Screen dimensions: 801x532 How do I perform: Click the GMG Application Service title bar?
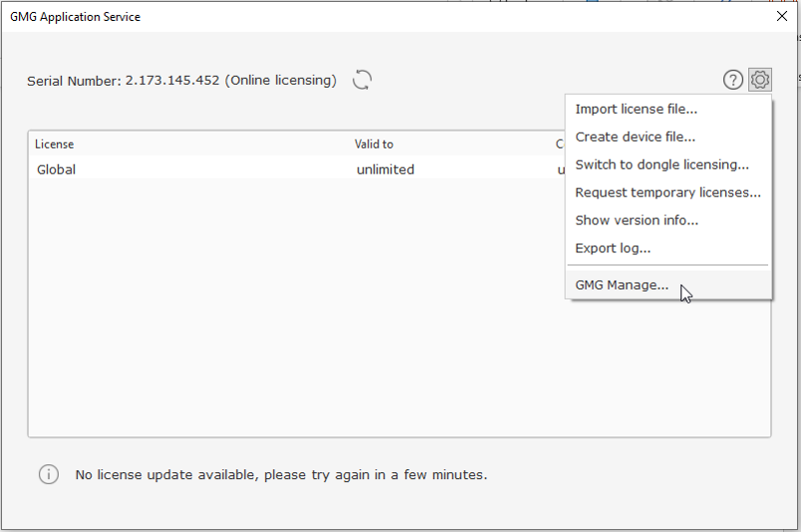(299, 16)
